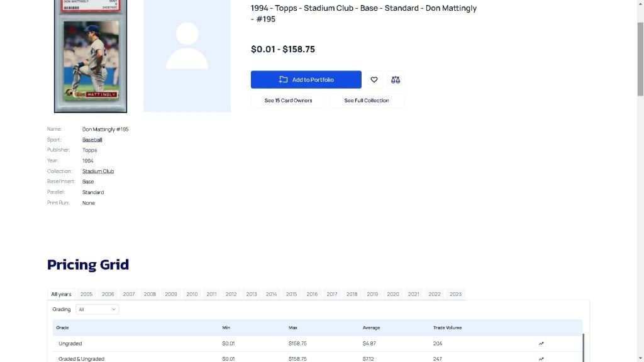Click See 15 Card Owners button

click(x=288, y=101)
